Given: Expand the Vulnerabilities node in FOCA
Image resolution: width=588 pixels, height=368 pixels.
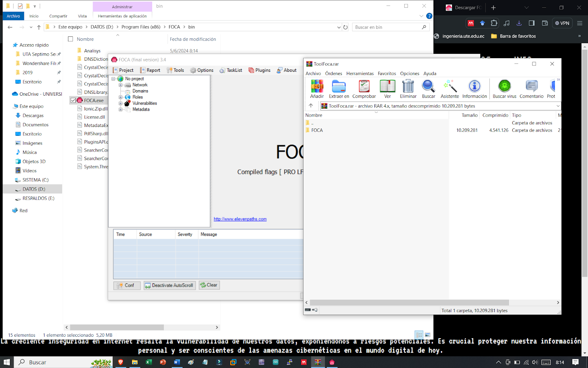Looking at the screenshot, I should [x=121, y=103].
